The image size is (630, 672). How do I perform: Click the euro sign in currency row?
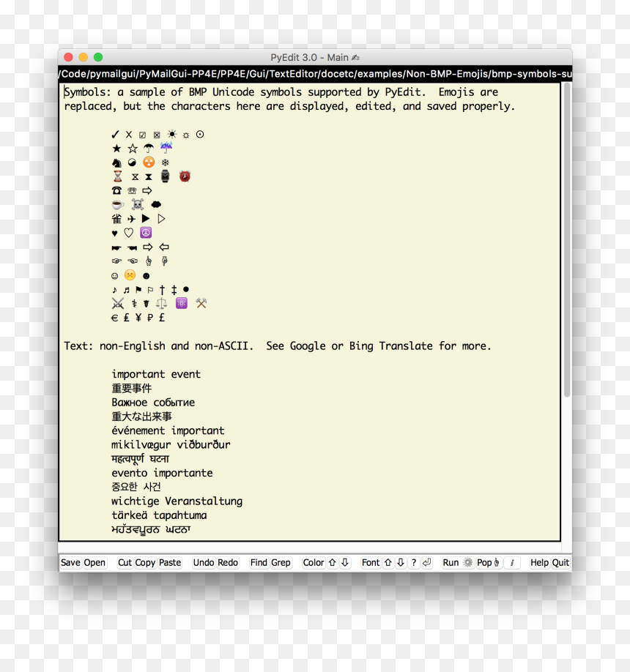click(x=114, y=318)
